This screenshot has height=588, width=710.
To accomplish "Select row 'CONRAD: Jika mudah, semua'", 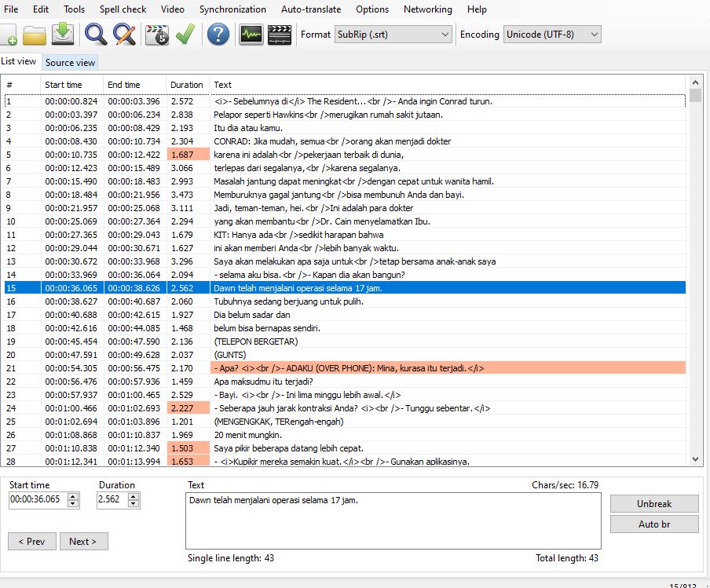I will 345,141.
